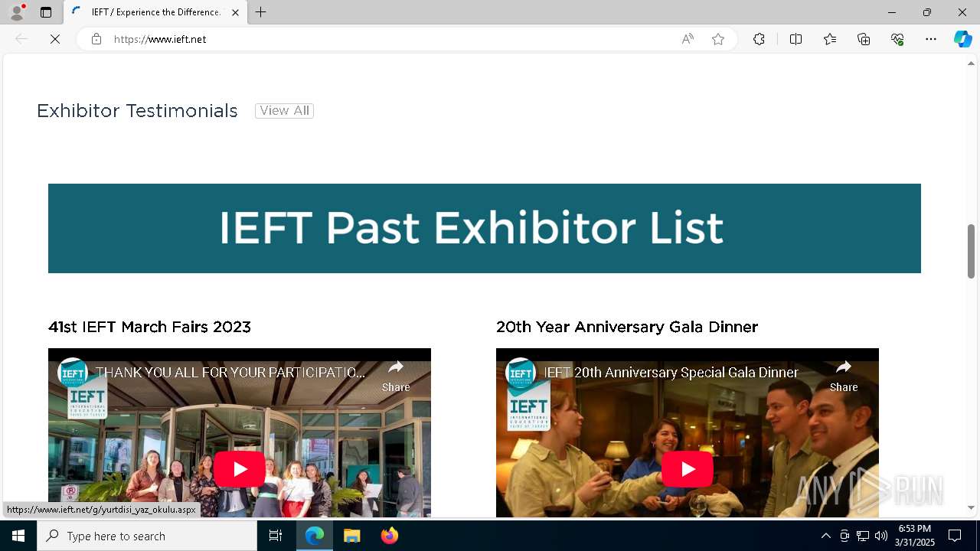Screen dimensions: 980x551
Task: Open the browser profile icon
Action: [x=17, y=12]
